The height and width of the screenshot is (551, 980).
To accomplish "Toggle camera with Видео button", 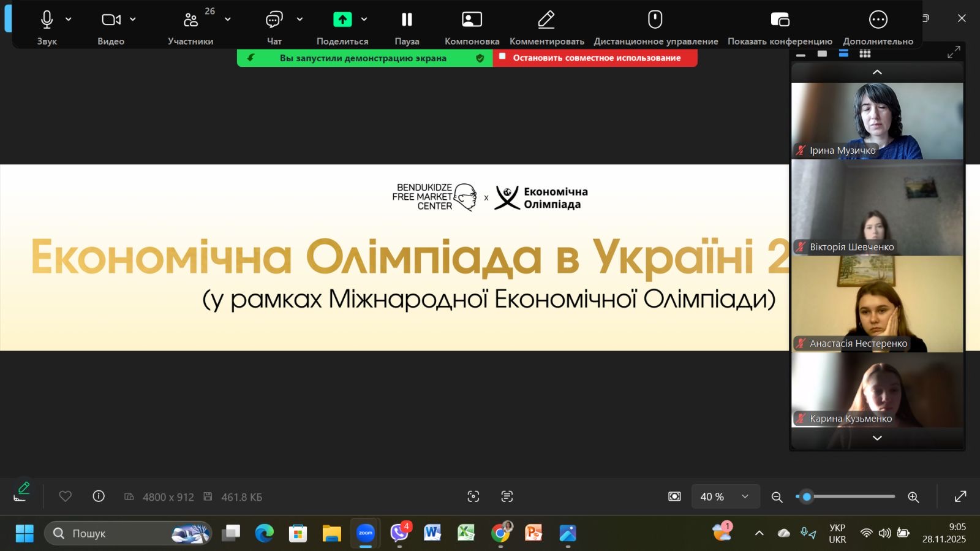I will [110, 20].
